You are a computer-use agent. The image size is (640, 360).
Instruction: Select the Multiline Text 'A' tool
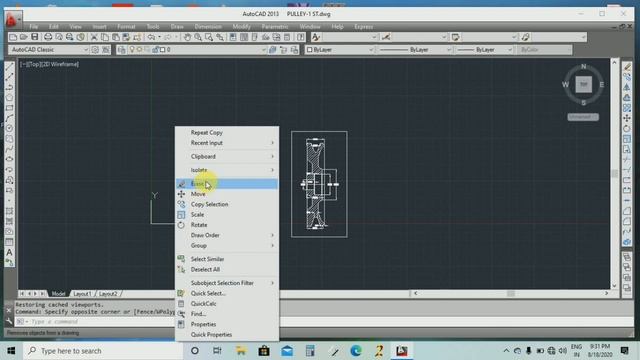[9, 253]
